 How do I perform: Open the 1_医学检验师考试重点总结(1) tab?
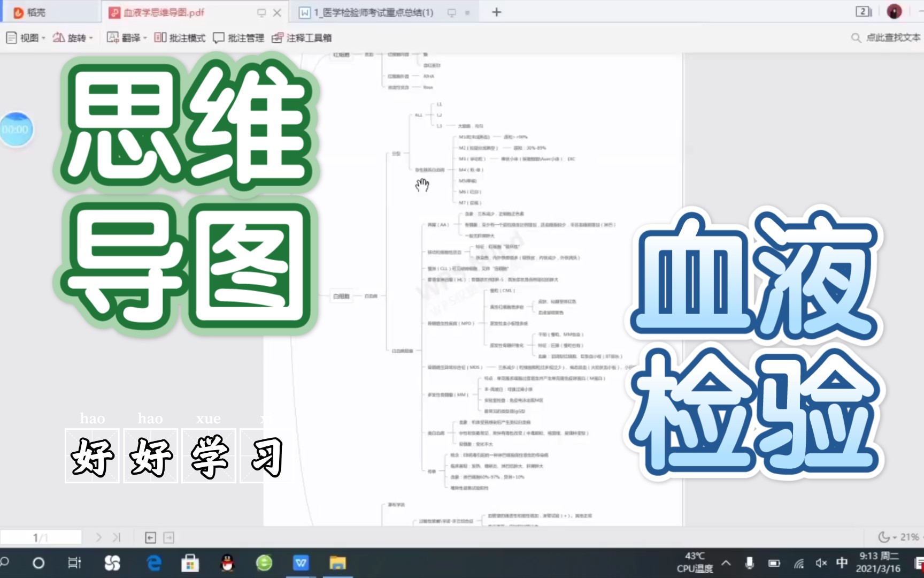point(366,12)
